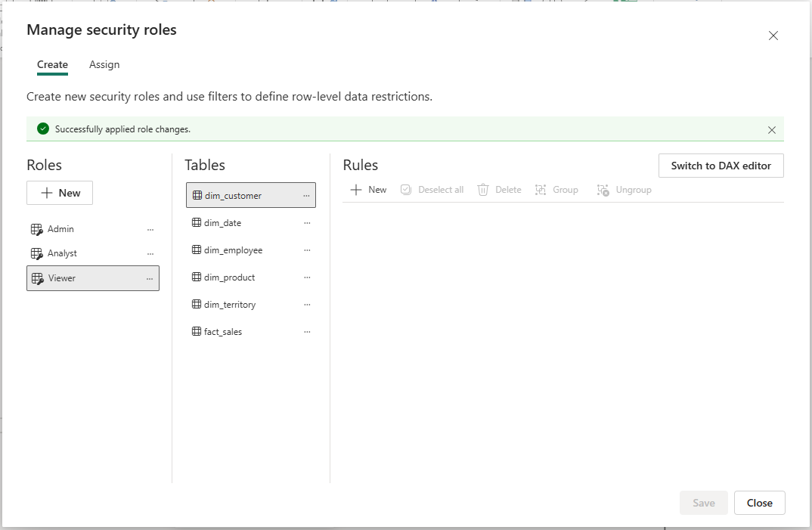Open more options for Analyst role

150,254
